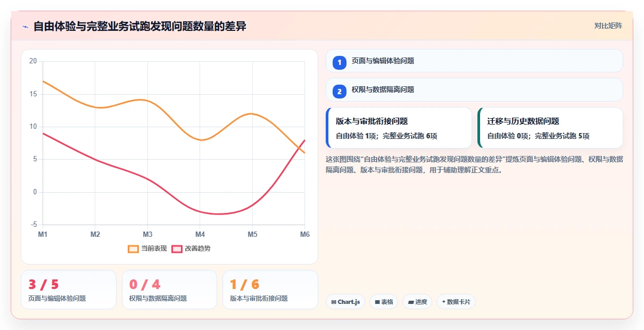Screen dimensions: 644x330
Task: Click the text 自由体验 1项；完整业务试跑 6项
Action: coord(386,136)
